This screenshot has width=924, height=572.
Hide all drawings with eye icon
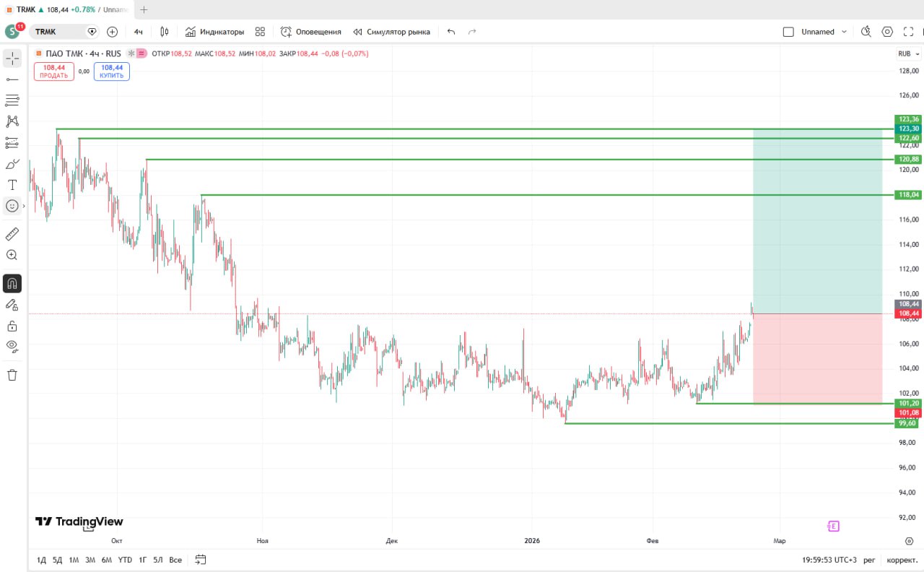click(x=12, y=345)
